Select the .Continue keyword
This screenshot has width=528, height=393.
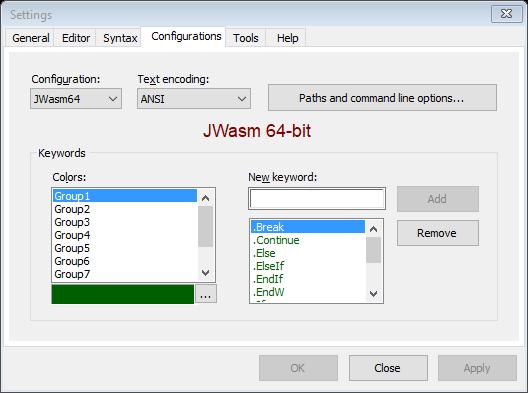(308, 240)
